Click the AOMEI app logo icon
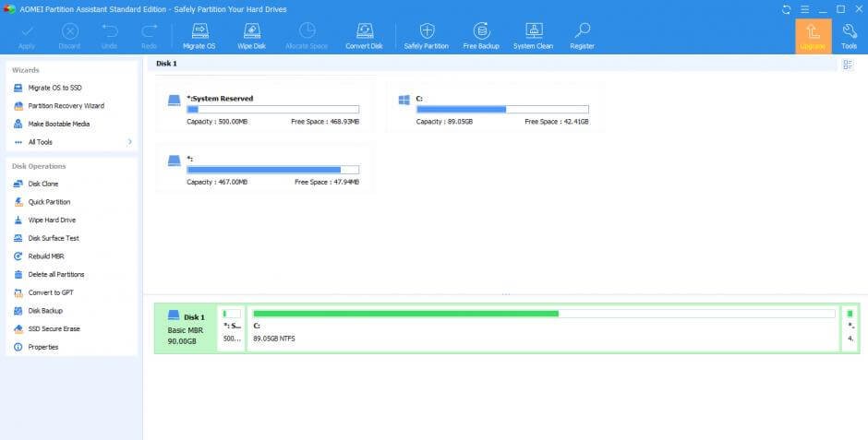Screen dimensions: 868x440 pos(9,9)
